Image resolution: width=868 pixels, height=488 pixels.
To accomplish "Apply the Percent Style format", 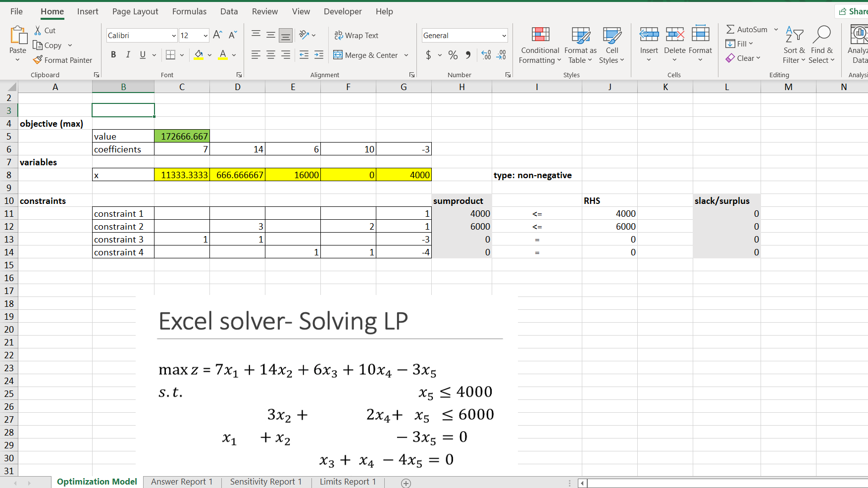I will (x=453, y=55).
